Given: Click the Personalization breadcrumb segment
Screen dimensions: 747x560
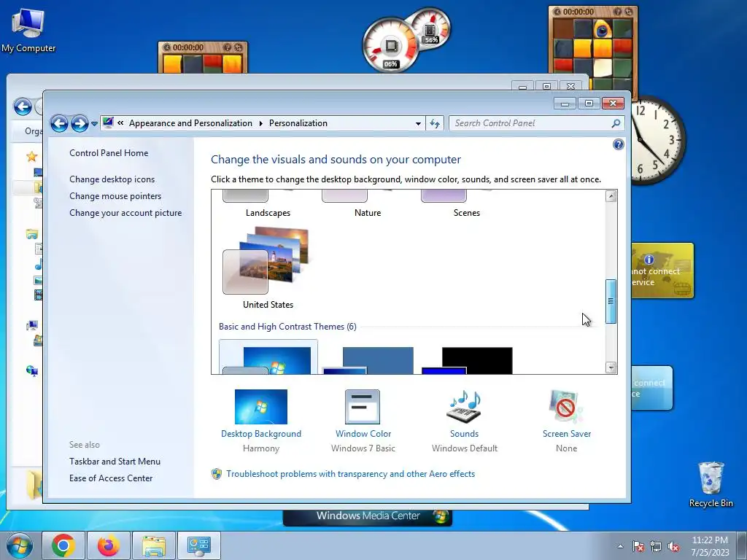Looking at the screenshot, I should coord(298,123).
